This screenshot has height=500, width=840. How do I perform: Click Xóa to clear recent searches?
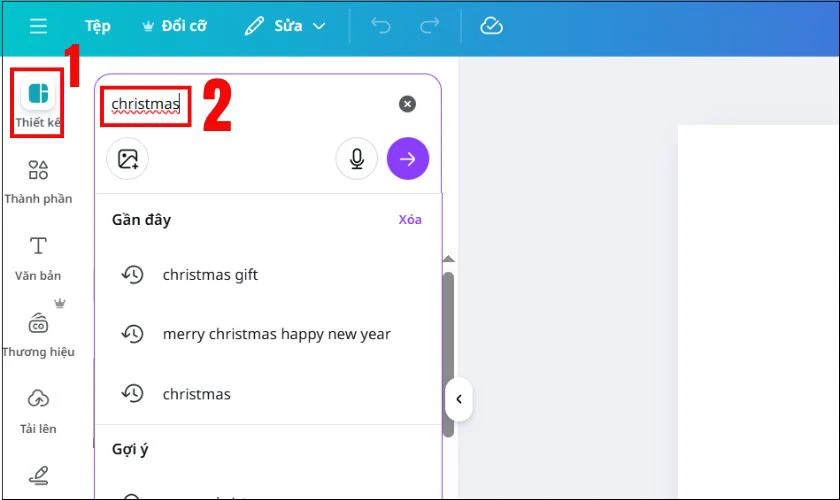point(410,219)
